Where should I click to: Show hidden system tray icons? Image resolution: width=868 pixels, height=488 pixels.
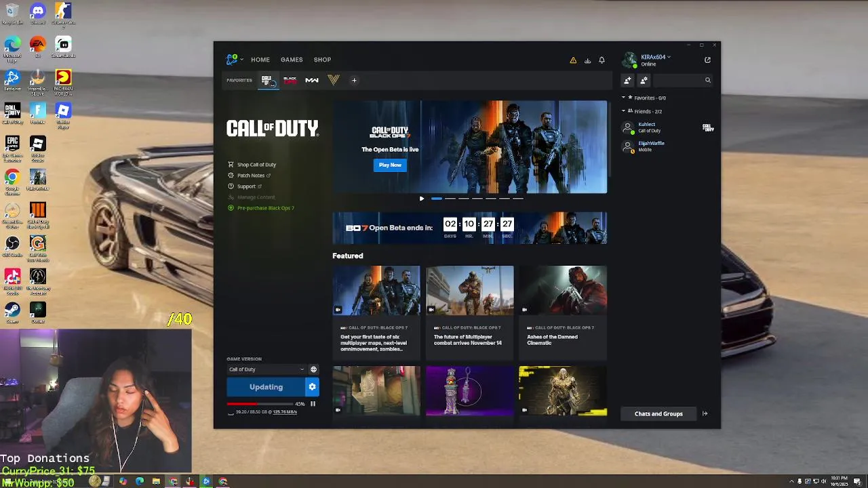(791, 481)
